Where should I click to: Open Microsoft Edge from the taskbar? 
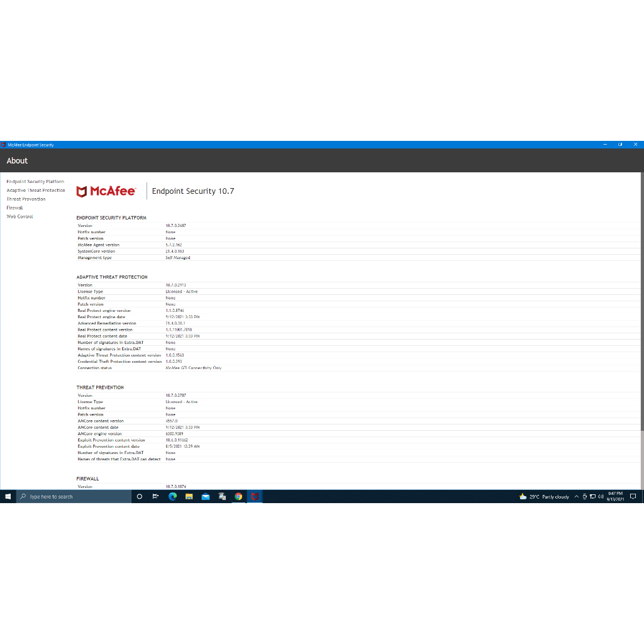172,496
